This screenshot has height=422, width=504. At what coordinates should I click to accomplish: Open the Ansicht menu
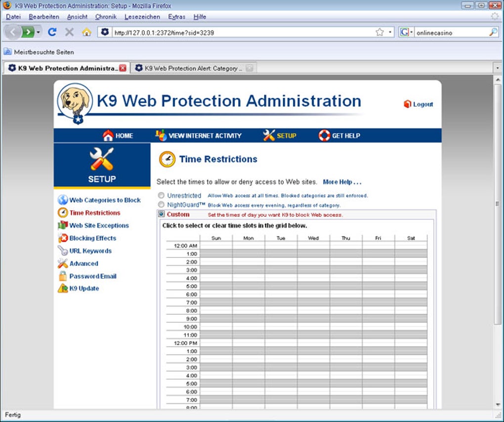77,17
